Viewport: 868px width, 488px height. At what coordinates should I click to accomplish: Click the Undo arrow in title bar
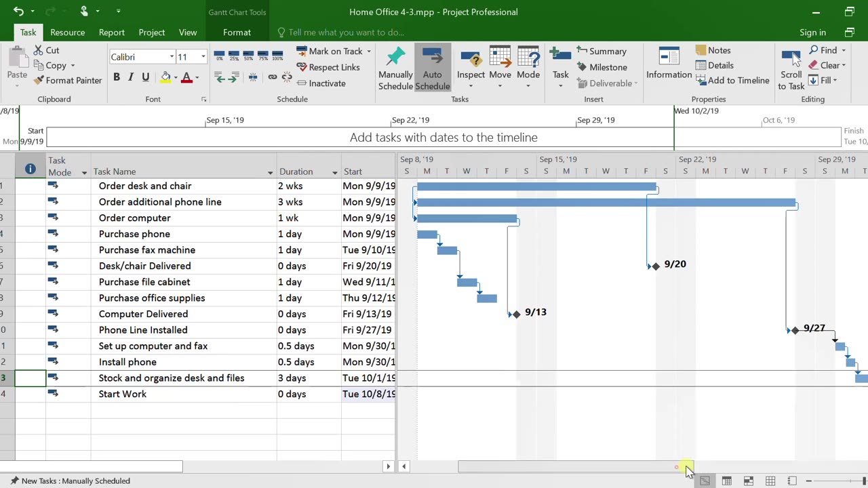click(x=18, y=12)
